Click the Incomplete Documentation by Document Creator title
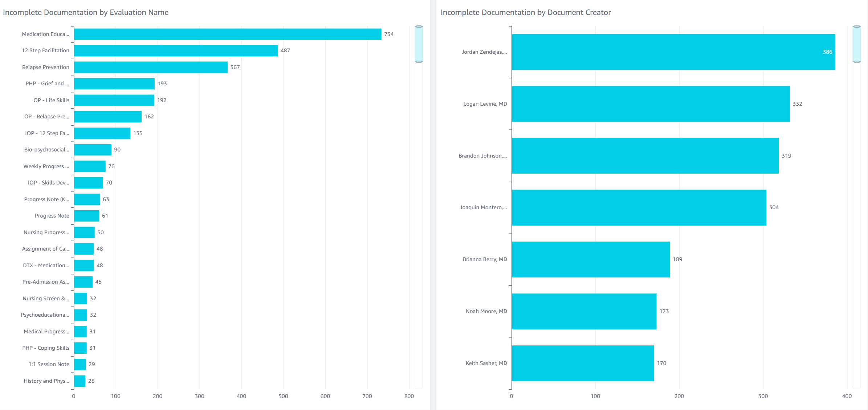This screenshot has width=868, height=410. [525, 12]
